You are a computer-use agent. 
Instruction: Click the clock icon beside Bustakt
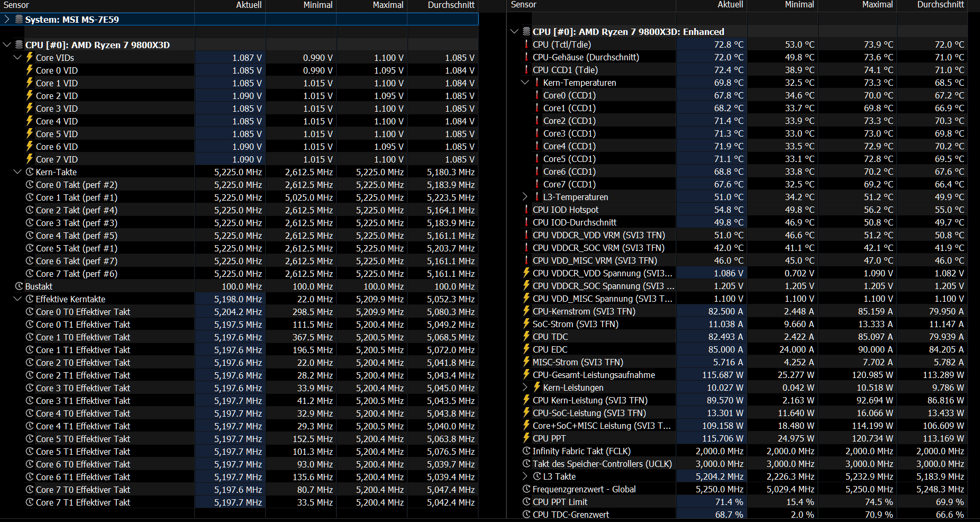(19, 286)
